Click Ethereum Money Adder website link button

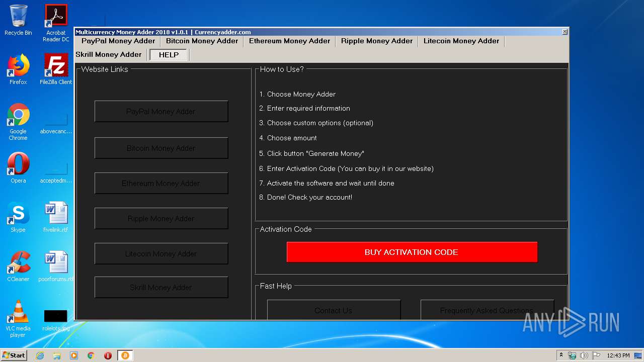[161, 184]
